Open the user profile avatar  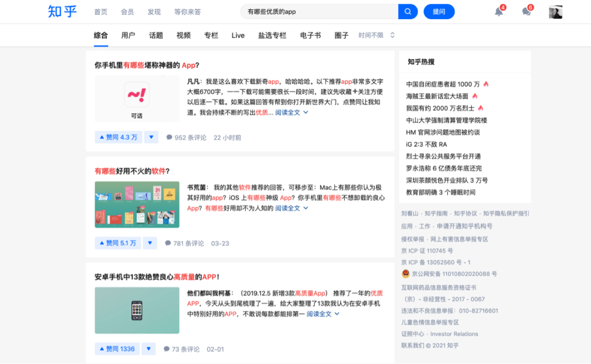(x=555, y=11)
